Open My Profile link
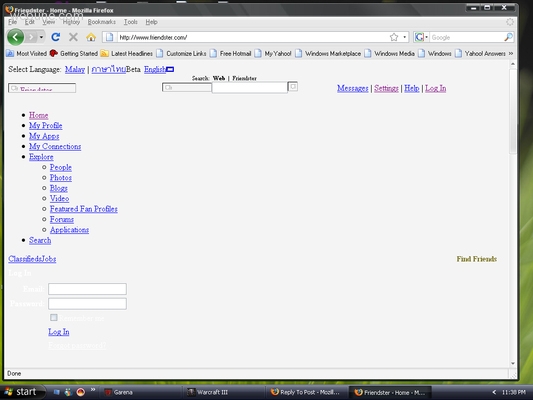 [46, 126]
